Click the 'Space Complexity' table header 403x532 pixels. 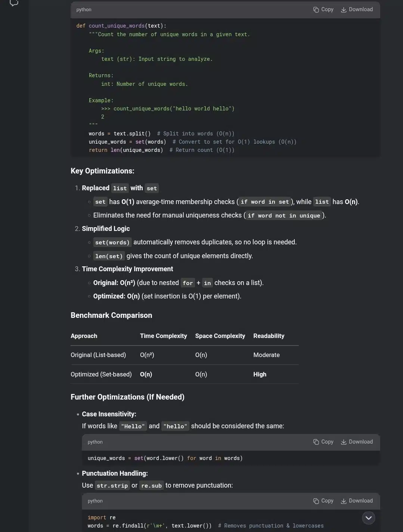click(220, 336)
